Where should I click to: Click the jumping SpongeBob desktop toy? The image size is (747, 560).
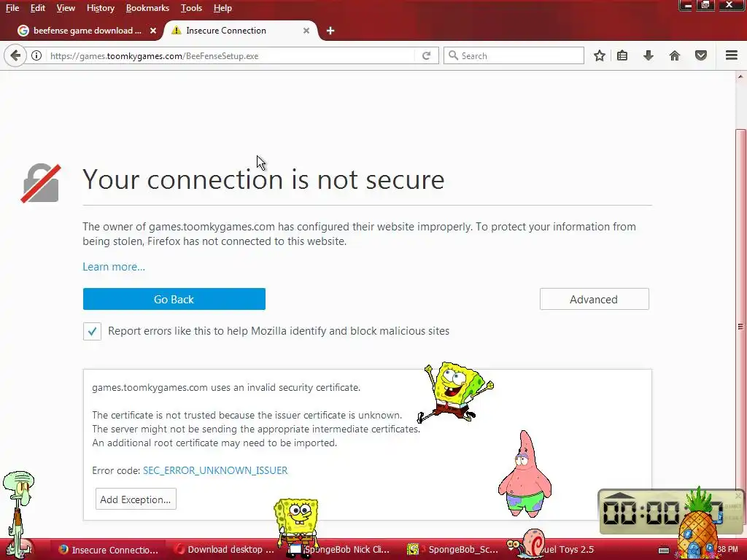tap(455, 392)
